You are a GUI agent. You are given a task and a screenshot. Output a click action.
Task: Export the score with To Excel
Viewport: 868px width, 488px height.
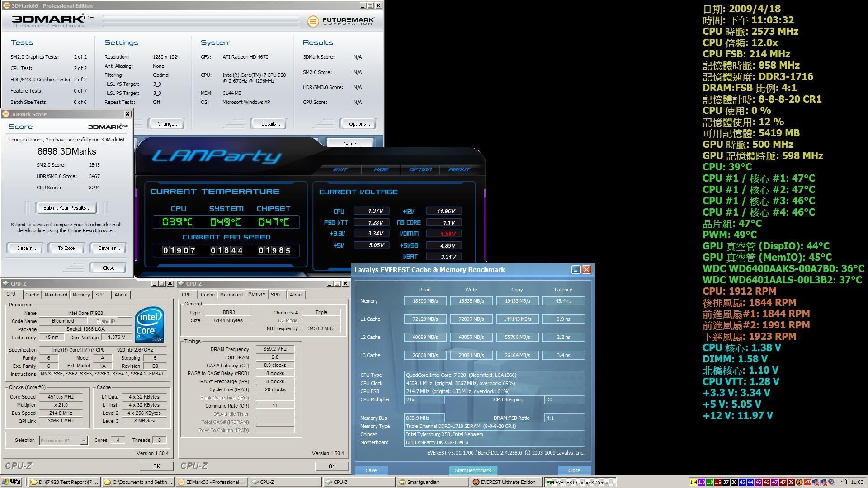coord(67,248)
